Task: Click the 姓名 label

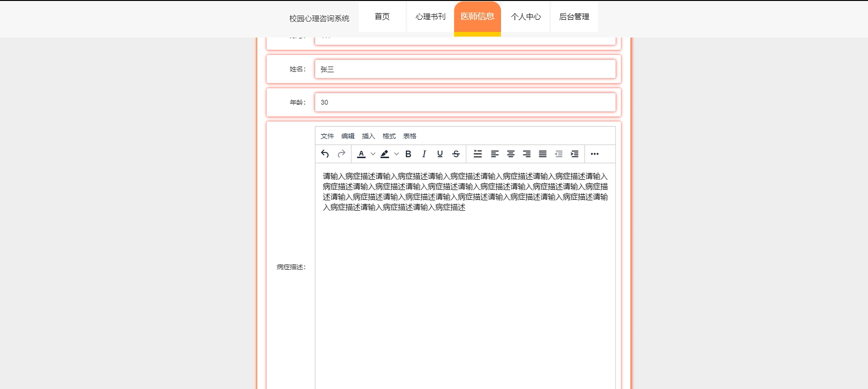Action: (x=298, y=69)
